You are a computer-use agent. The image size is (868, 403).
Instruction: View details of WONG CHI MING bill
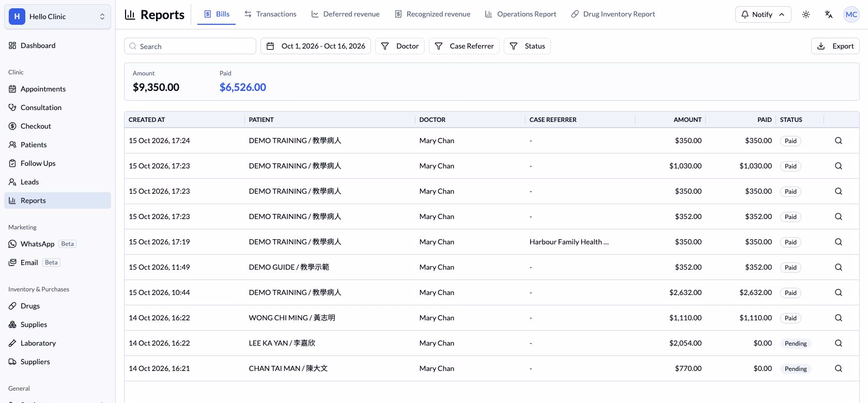point(839,318)
